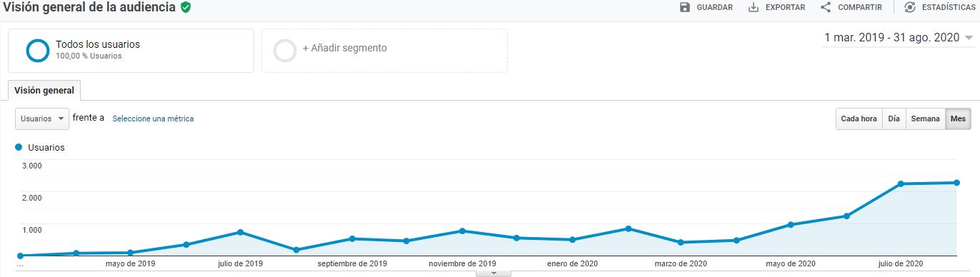The height and width of the screenshot is (277, 980).
Task: Click the julio de 2019 data point
Action: 241,232
